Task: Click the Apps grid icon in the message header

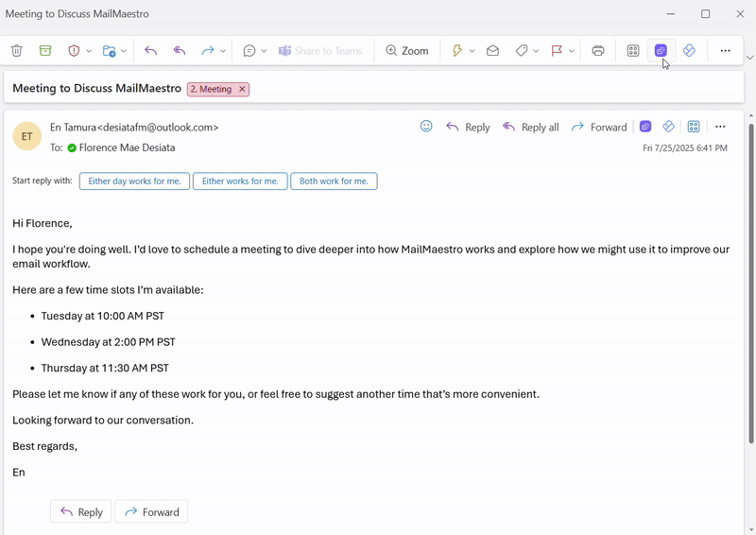Action: point(694,127)
